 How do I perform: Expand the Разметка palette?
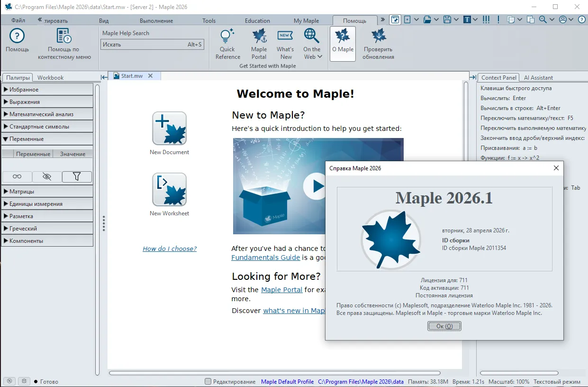coord(47,216)
